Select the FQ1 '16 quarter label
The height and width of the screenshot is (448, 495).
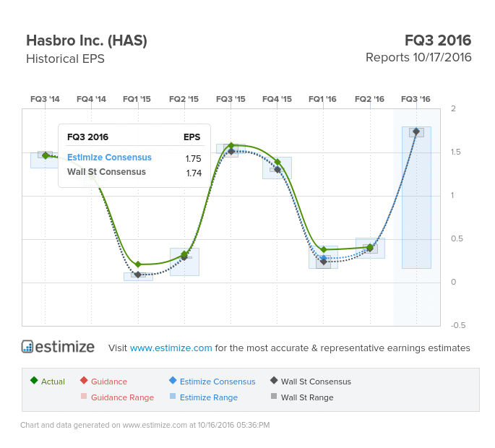pyautogui.click(x=322, y=99)
